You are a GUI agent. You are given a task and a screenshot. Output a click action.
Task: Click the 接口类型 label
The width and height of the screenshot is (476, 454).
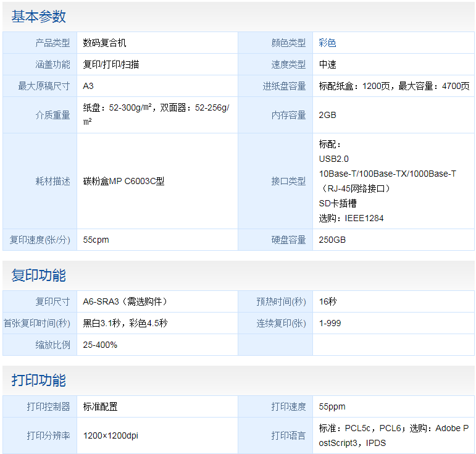[x=288, y=182]
